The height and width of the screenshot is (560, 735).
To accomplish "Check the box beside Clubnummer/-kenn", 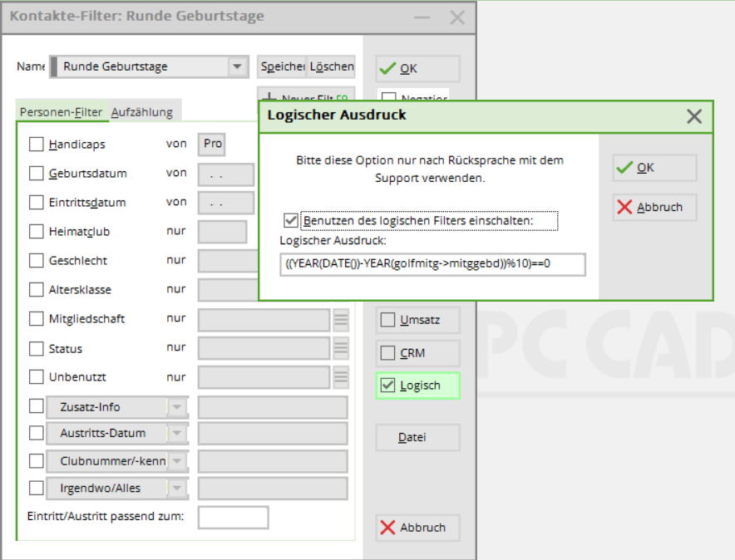I will pos(36,461).
